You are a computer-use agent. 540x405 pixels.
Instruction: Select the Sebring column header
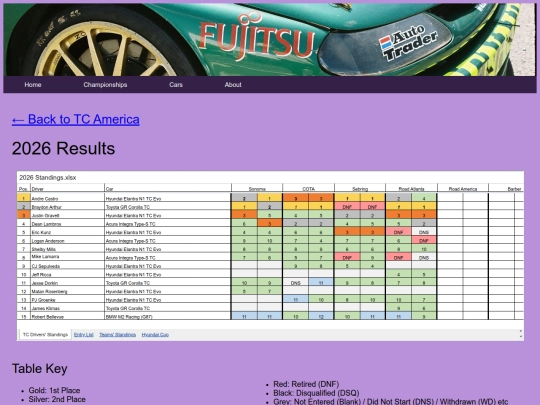tap(360, 189)
